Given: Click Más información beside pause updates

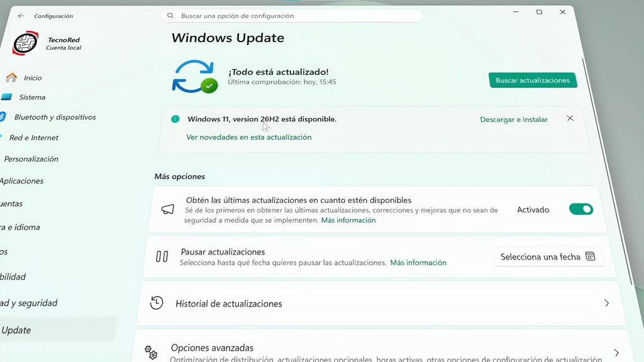Looking at the screenshot, I should coord(418,263).
